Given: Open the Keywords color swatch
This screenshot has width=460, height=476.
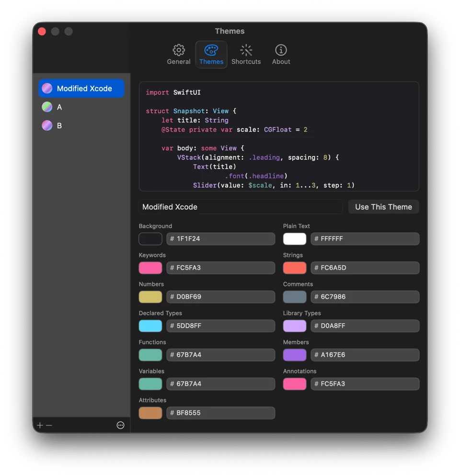Looking at the screenshot, I should click(x=150, y=268).
